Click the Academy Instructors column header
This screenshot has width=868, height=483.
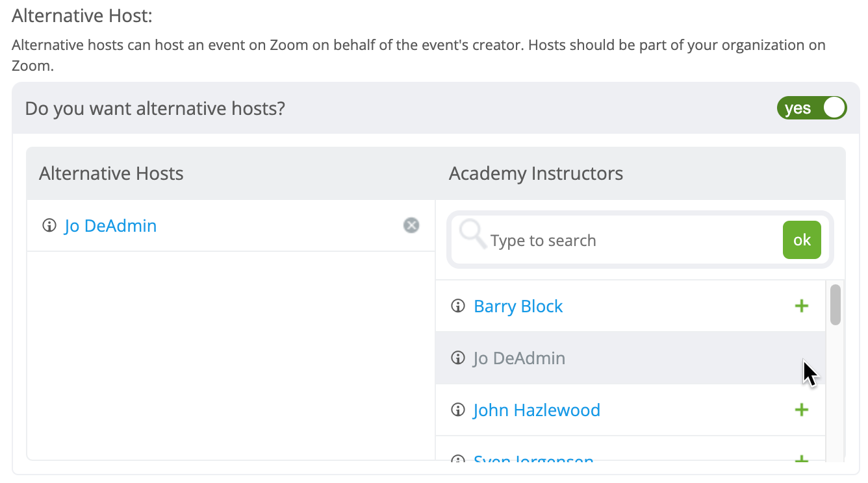(x=536, y=173)
